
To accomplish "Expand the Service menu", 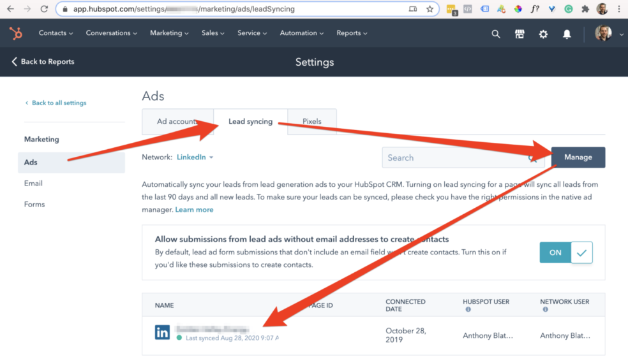I will (x=252, y=33).
